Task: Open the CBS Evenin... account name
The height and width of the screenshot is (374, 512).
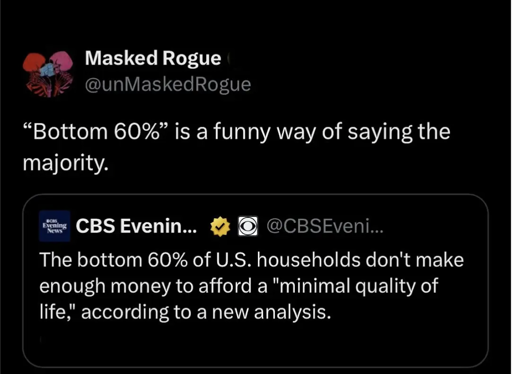Action: (136, 226)
